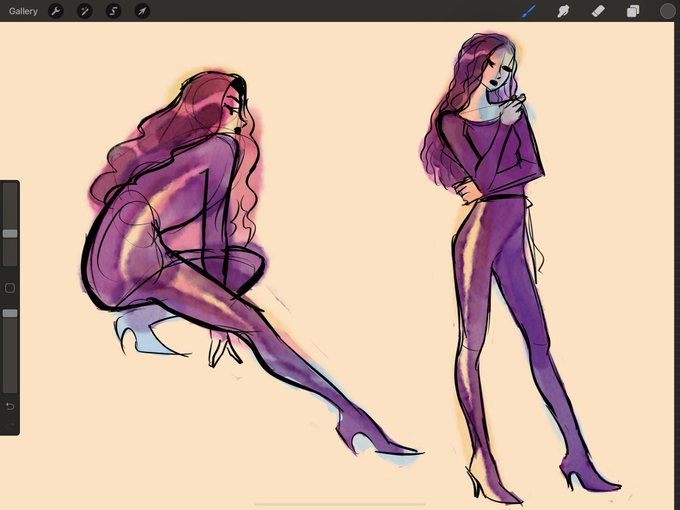Activate the Selection tool
This screenshot has height=510, width=680.
[x=114, y=11]
